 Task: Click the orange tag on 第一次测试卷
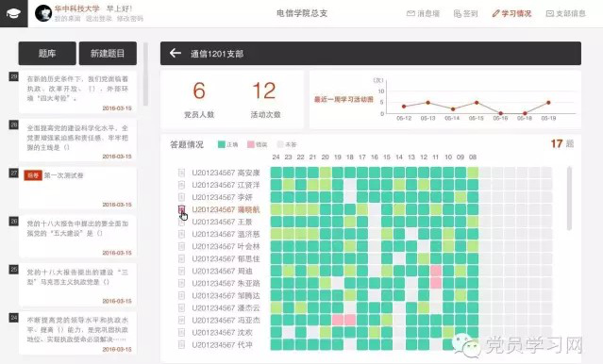coord(33,175)
